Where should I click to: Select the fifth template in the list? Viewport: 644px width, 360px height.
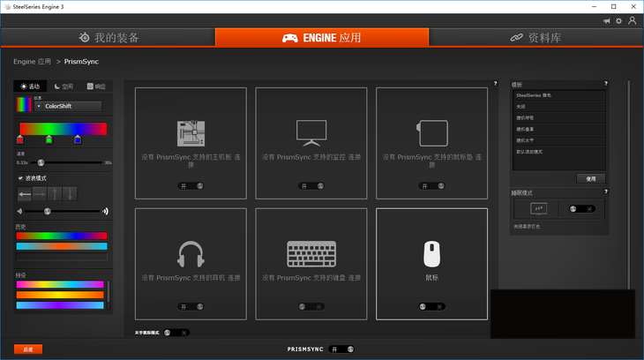tap(558, 140)
